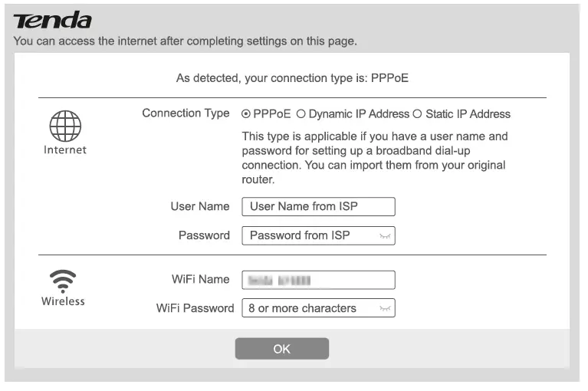This screenshot has height=391, width=588.
Task: Switch to Static IP Address option
Action: [x=418, y=114]
